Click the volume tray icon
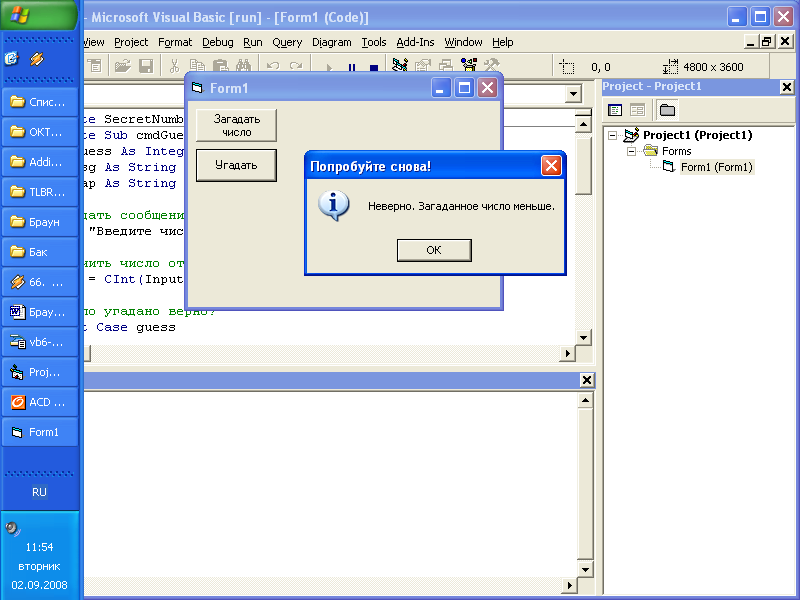The width and height of the screenshot is (800, 600). 12,529
